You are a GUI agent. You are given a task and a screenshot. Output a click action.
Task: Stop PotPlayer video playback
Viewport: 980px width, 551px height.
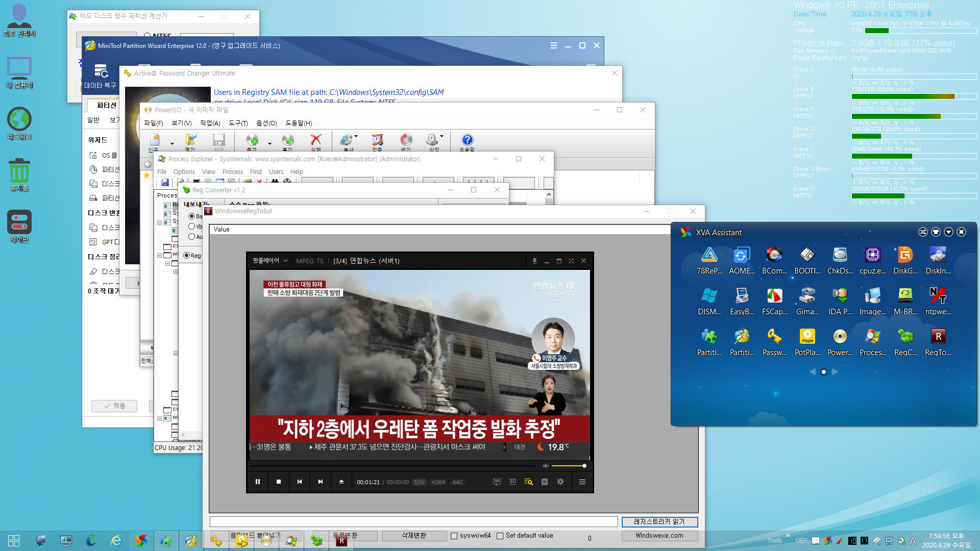(x=279, y=482)
